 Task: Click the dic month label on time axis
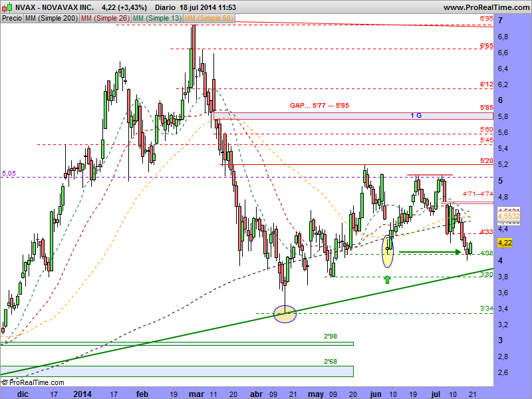[x=23, y=394]
